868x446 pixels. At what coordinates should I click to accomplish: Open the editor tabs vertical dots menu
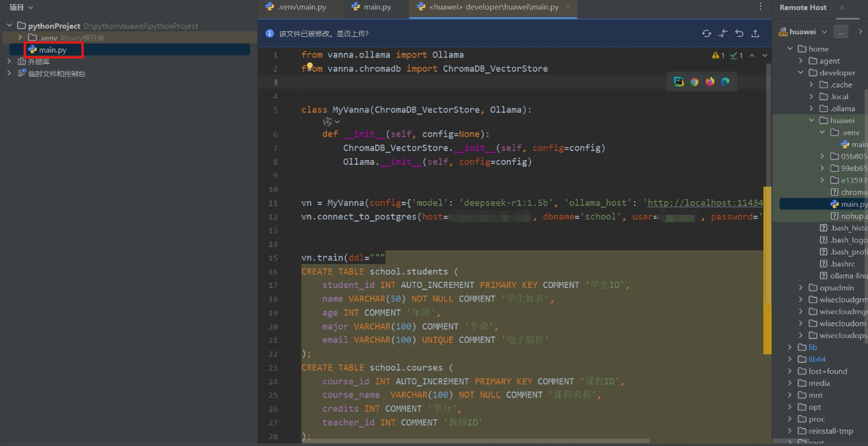pyautogui.click(x=761, y=7)
